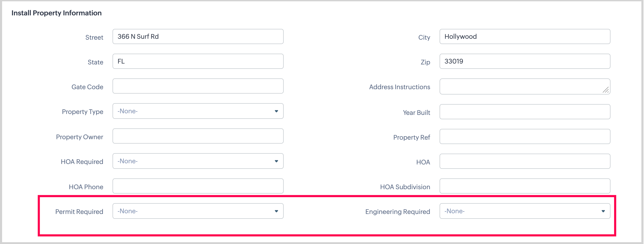644x244 pixels.
Task: Click the Street input field
Action: (x=198, y=36)
